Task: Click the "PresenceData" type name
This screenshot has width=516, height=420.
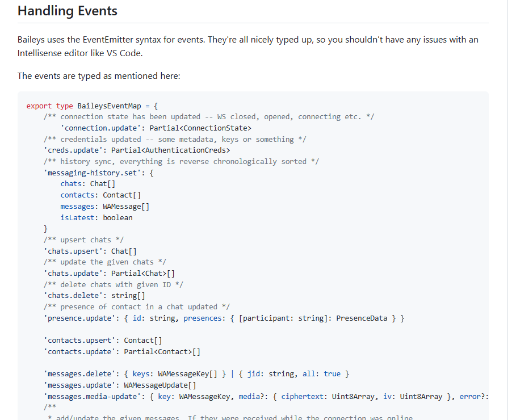Action: point(362,318)
